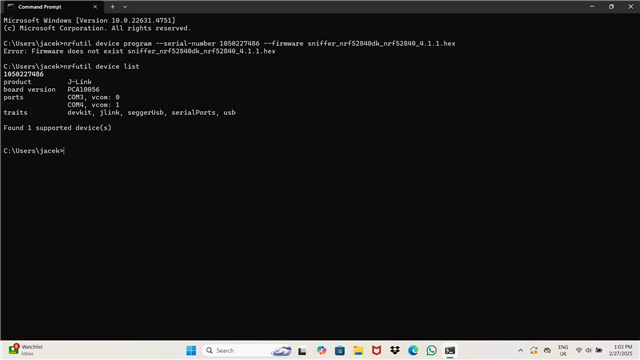640x360 pixels.
Task: Minimize the Command Prompt window
Action: (x=592, y=7)
